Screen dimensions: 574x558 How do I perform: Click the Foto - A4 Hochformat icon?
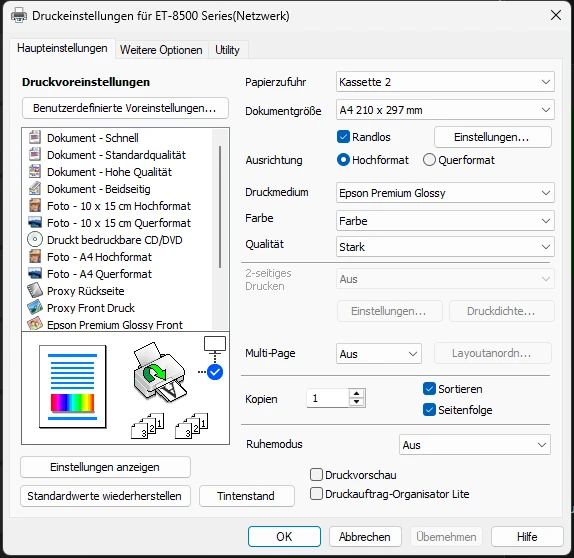click(x=35, y=257)
